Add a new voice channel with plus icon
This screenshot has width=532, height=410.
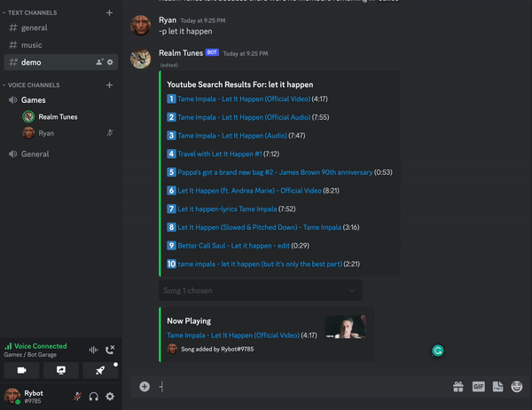click(109, 85)
